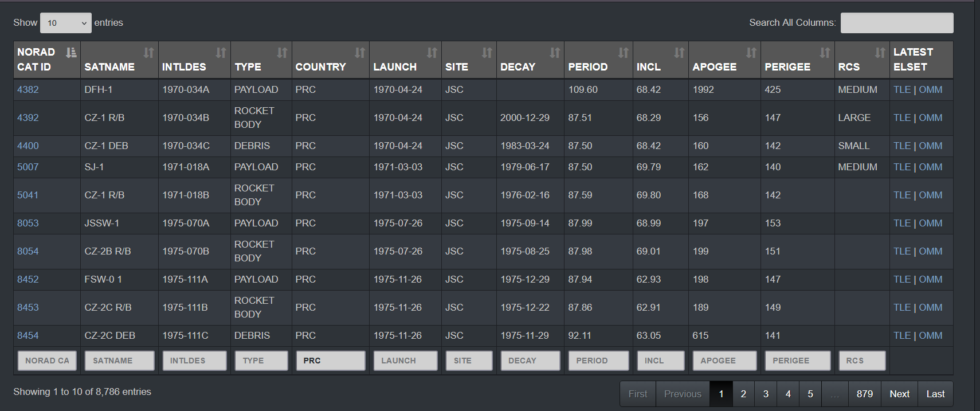This screenshot has height=411, width=980.
Task: Sort by PERIGEE column icon
Action: (x=825, y=53)
